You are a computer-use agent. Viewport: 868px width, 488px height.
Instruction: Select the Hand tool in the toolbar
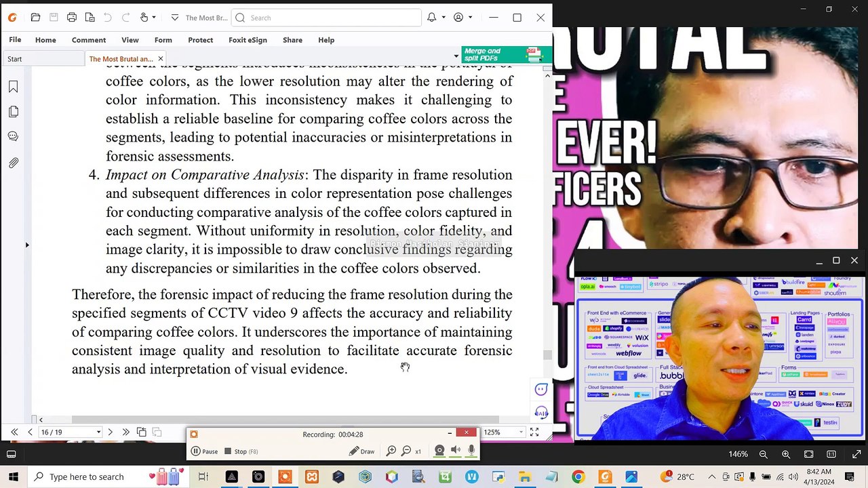pyautogui.click(x=144, y=18)
